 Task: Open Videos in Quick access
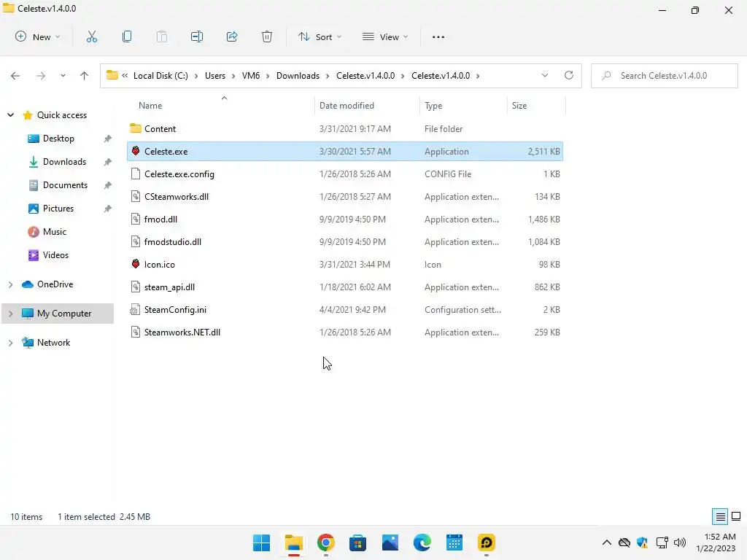(55, 254)
